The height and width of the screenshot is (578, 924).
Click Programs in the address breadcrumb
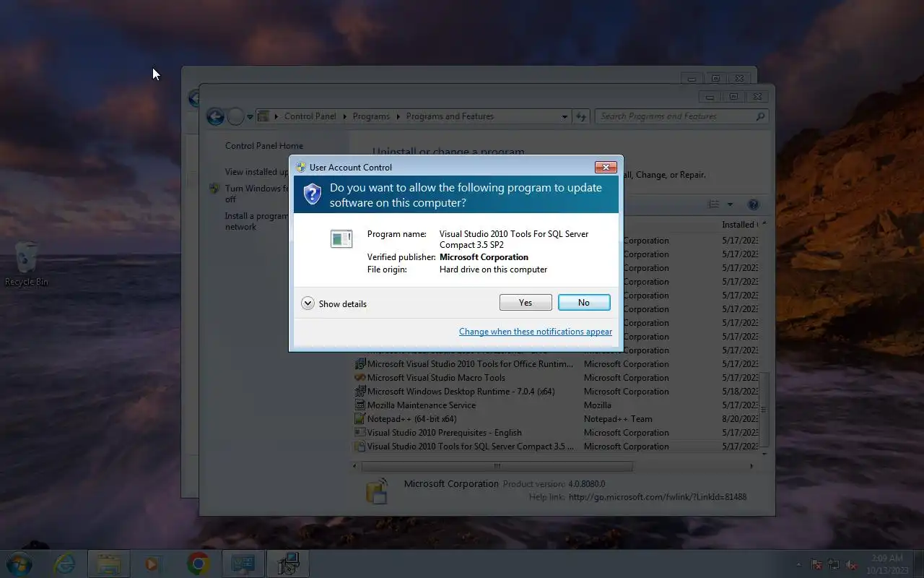pos(372,116)
